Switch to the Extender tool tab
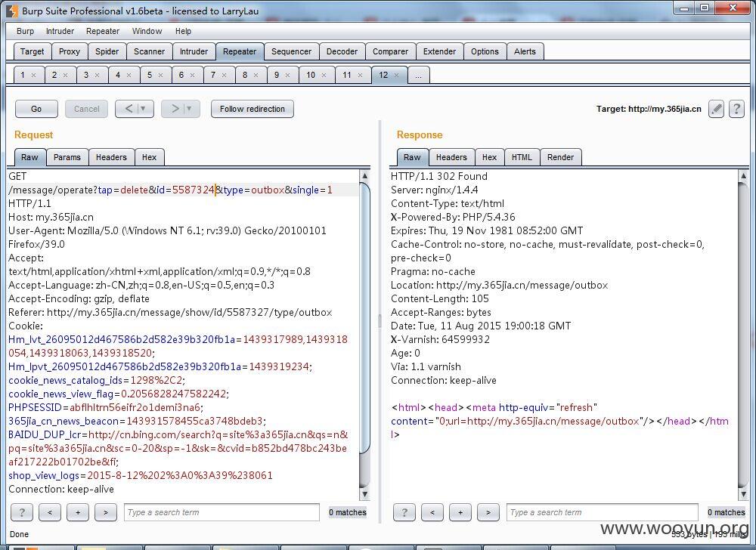 pyautogui.click(x=439, y=51)
